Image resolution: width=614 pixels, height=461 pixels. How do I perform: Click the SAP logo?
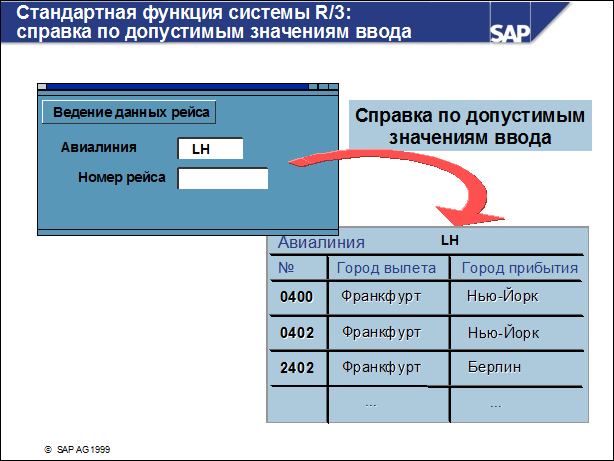point(510,33)
